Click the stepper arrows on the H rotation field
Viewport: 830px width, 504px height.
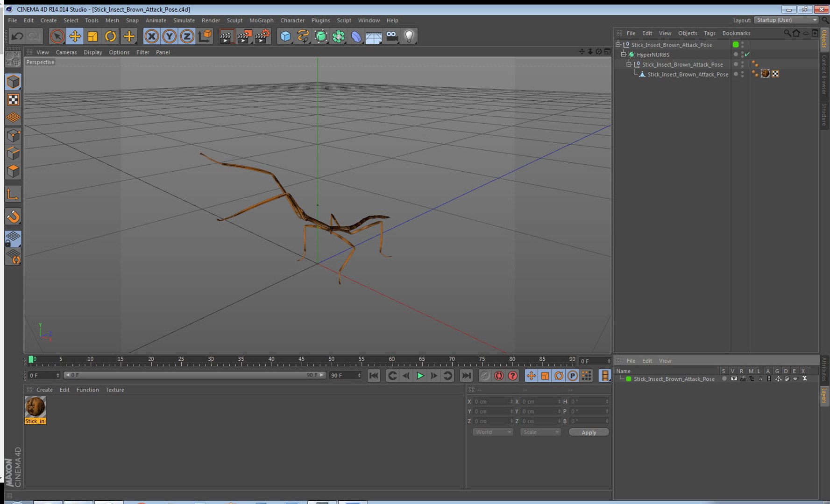click(x=607, y=401)
